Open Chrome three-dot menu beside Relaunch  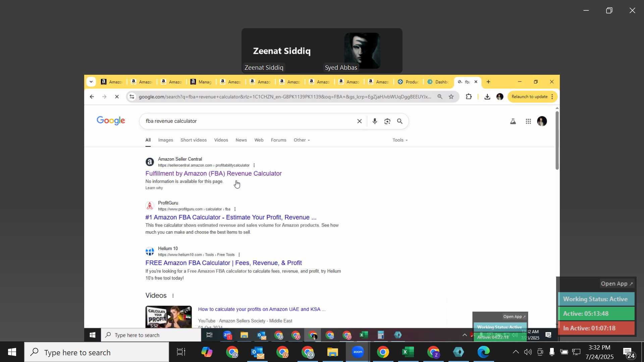pos(552,97)
